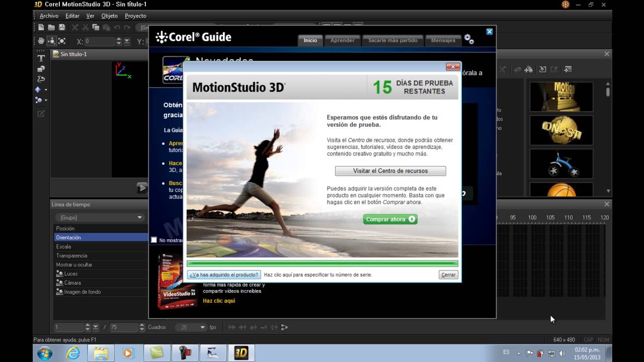The height and width of the screenshot is (362, 644).
Task: Open the [Grupo] dropdown in timeline
Action: [x=100, y=217]
